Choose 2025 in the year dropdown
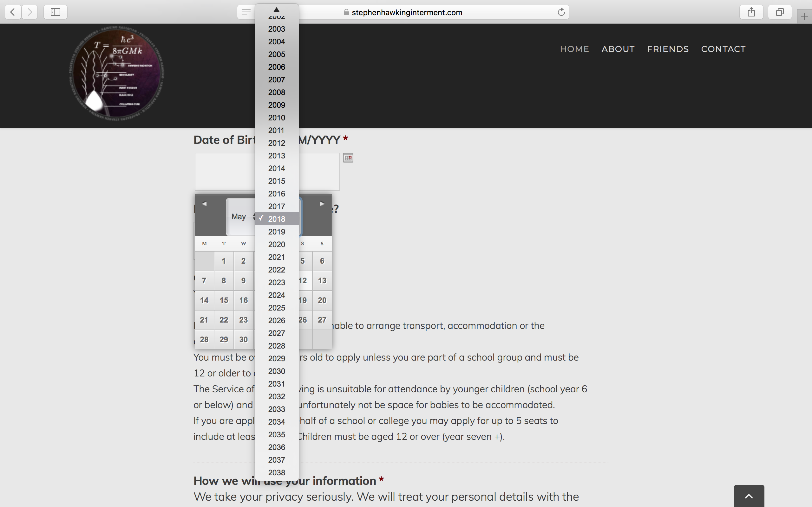Viewport: 812px width, 507px height. coord(277,308)
